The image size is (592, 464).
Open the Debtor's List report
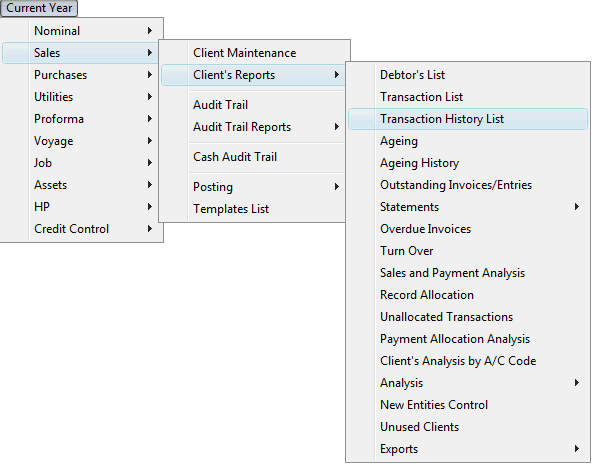pyautogui.click(x=468, y=75)
